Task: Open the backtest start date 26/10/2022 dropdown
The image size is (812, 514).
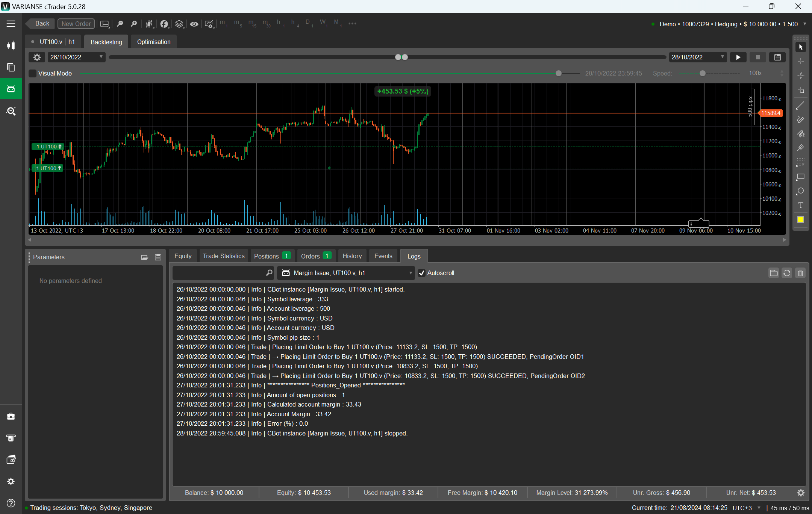Action: pyautogui.click(x=76, y=57)
